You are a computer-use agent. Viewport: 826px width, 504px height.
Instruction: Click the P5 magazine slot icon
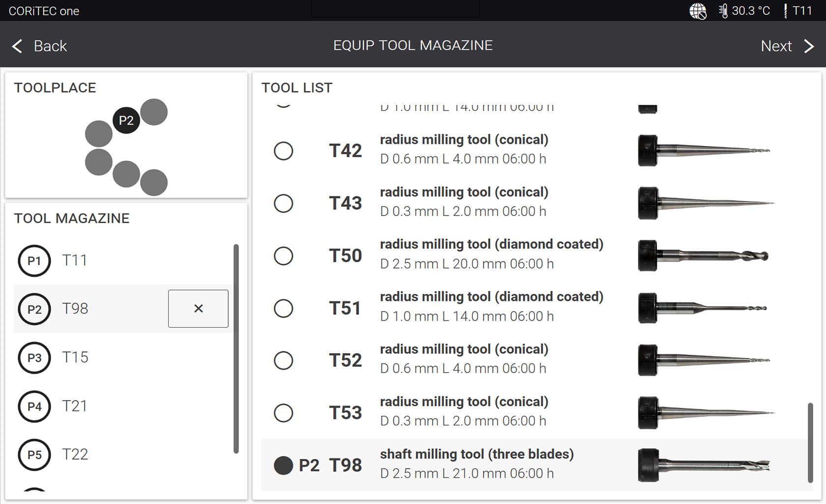(x=34, y=455)
